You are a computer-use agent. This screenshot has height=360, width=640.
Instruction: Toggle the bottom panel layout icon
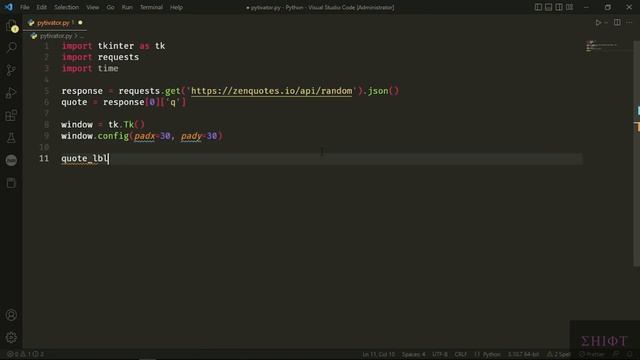point(549,7)
